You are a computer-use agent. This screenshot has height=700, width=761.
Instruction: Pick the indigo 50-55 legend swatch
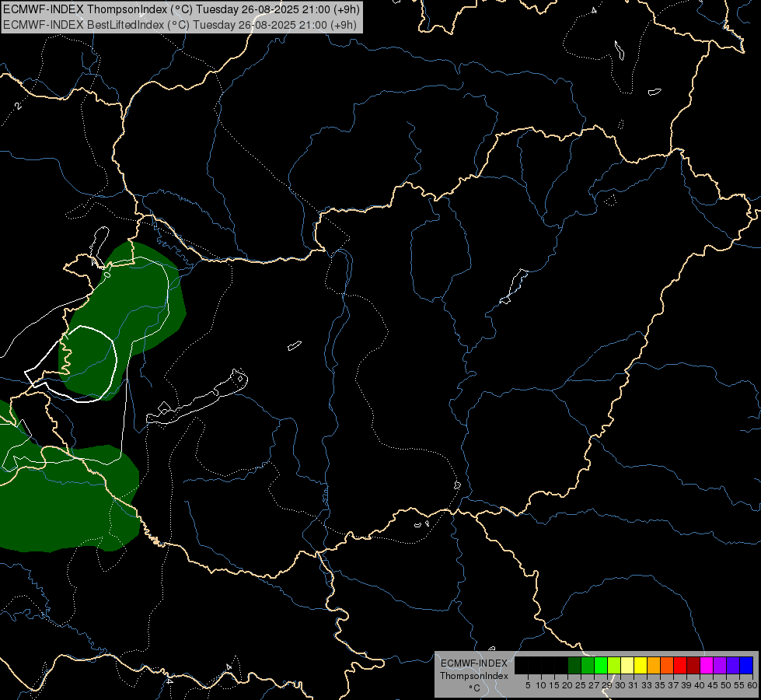733,665
